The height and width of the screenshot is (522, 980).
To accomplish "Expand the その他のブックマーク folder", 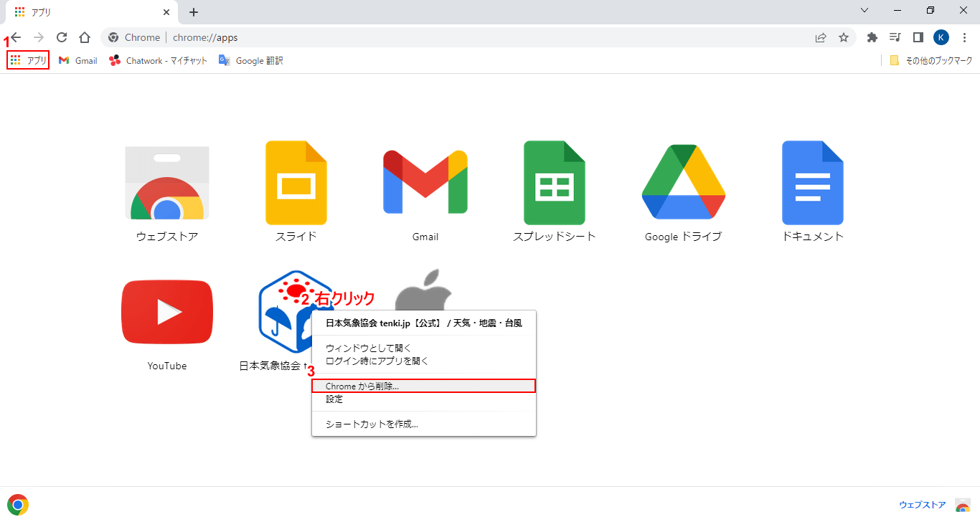I will click(931, 60).
